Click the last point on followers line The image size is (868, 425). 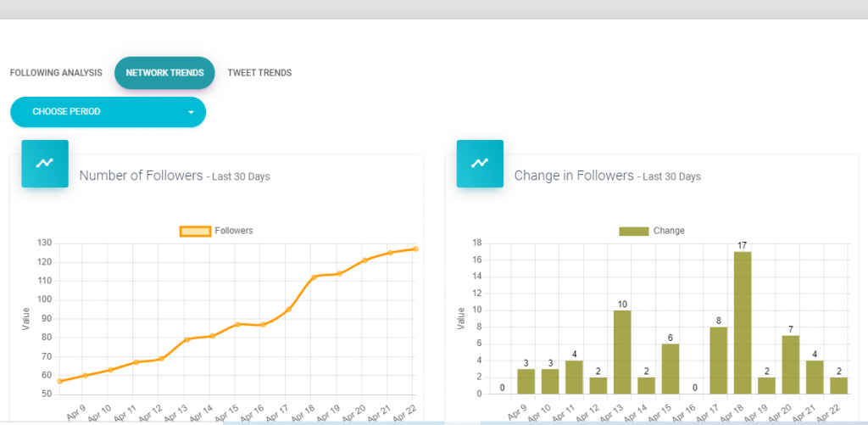pos(415,249)
